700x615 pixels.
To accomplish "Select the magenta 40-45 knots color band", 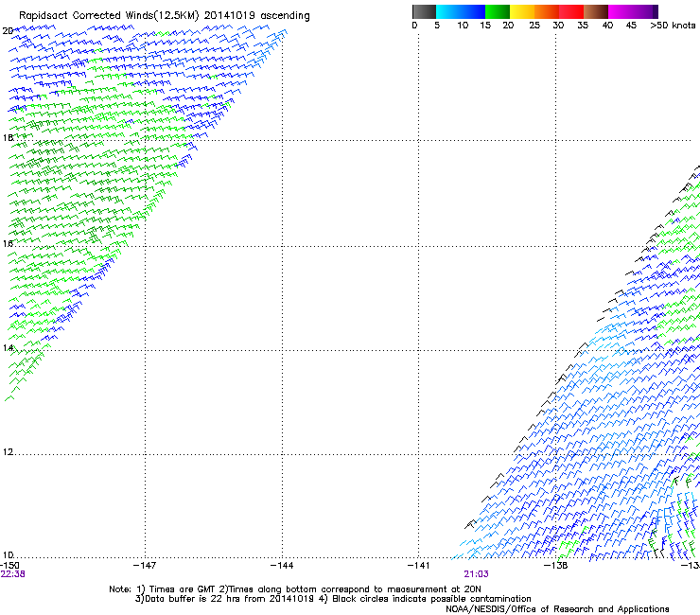I will click(x=620, y=11).
